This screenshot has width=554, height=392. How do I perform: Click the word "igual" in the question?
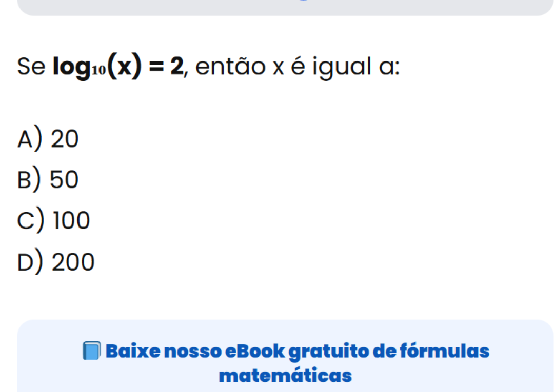click(340, 67)
